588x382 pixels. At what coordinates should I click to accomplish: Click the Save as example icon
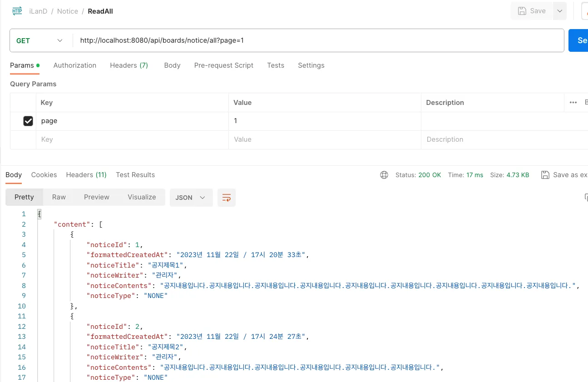(545, 175)
